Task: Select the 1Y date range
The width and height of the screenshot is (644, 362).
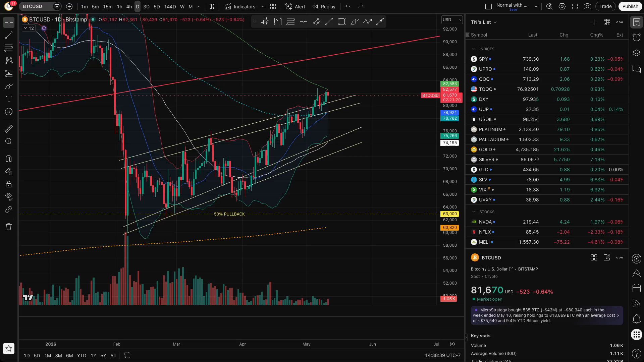Action: click(x=93, y=356)
